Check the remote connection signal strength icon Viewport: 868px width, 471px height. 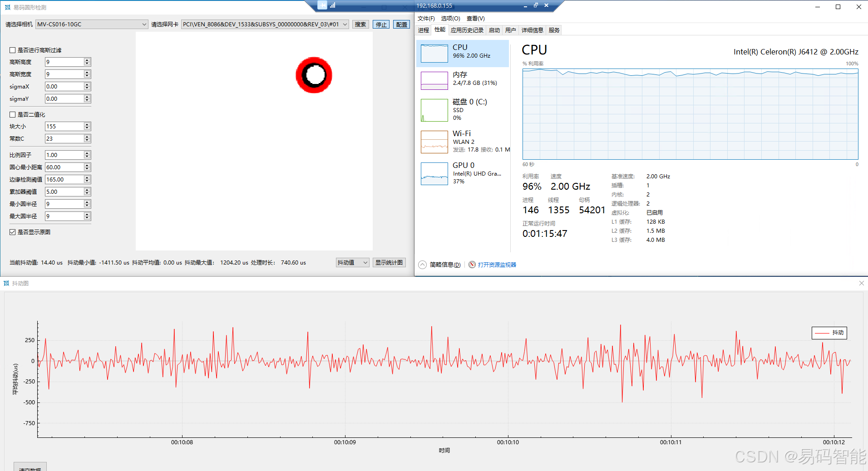tap(333, 5)
